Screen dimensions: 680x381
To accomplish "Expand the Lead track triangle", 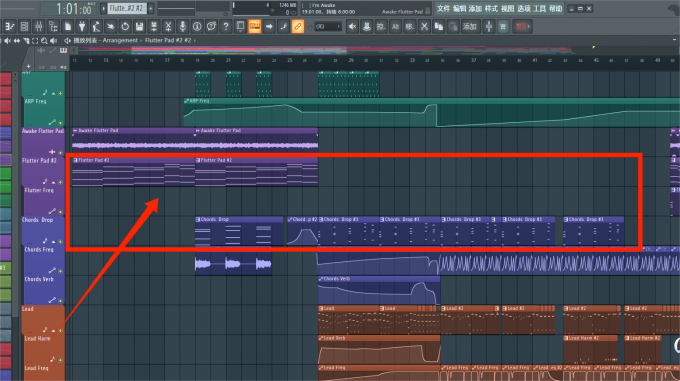I will click(53, 330).
